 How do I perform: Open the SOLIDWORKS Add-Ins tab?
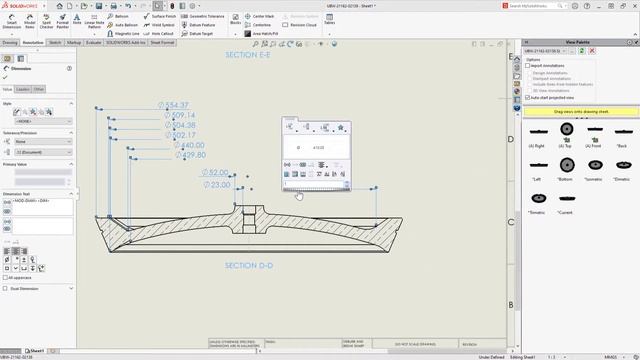(126, 43)
